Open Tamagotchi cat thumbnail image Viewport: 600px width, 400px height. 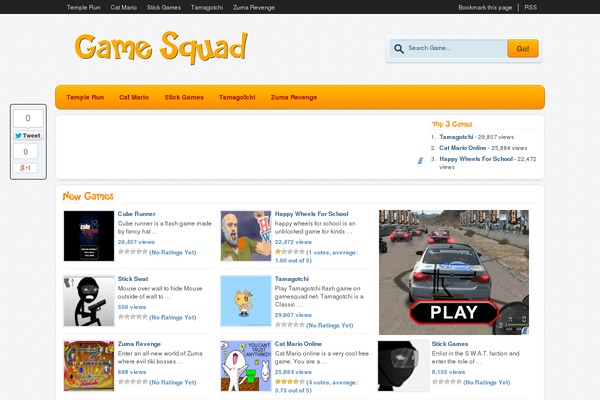pos(246,301)
